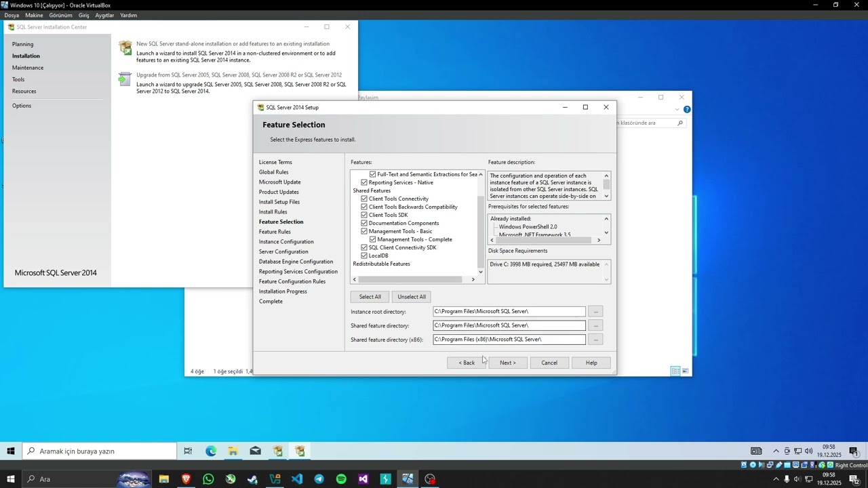The width and height of the screenshot is (868, 488).
Task: Select Planning in Installation Center sidebar
Action: pos(22,44)
